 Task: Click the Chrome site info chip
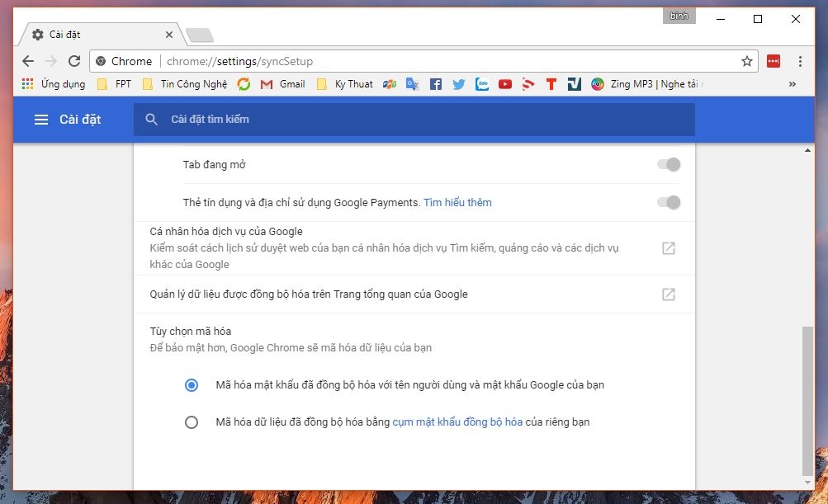(x=125, y=61)
